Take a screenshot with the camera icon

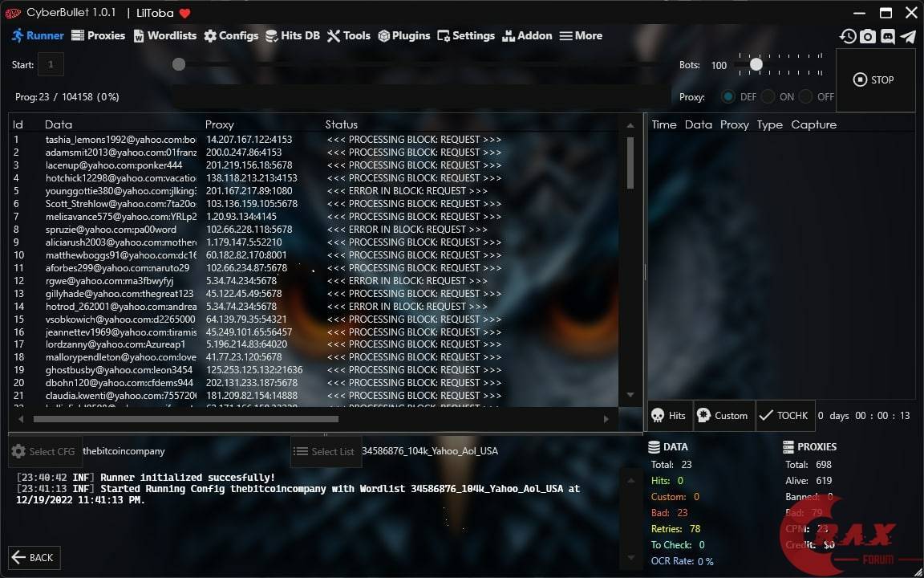(x=867, y=36)
